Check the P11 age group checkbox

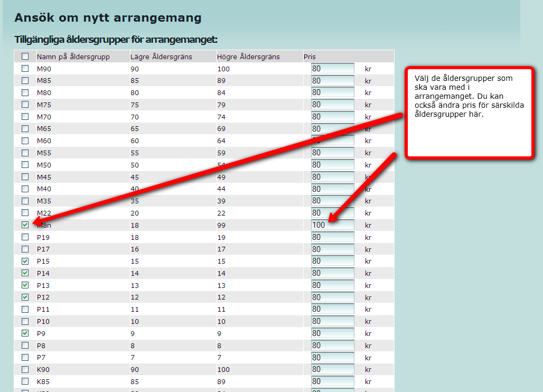pos(25,309)
